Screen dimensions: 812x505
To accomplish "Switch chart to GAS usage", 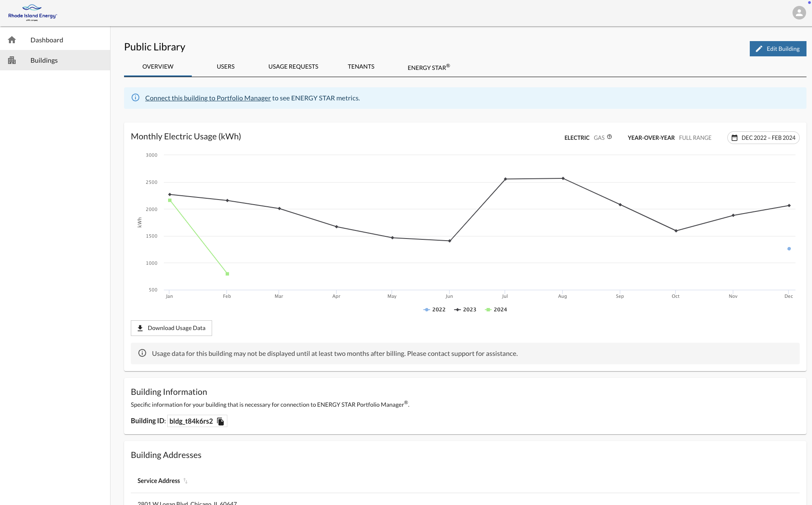I will pyautogui.click(x=599, y=138).
